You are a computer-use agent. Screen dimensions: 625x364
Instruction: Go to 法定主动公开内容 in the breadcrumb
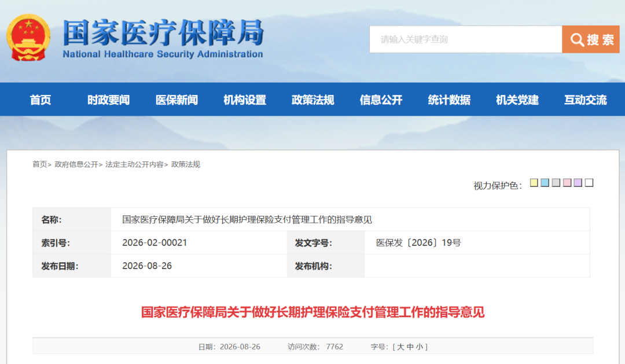click(x=134, y=164)
